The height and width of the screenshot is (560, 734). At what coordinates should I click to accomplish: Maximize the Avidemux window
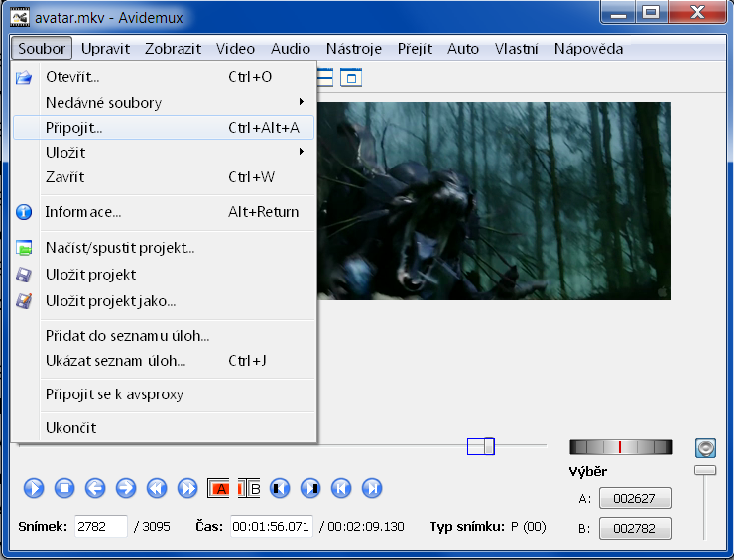tap(651, 13)
